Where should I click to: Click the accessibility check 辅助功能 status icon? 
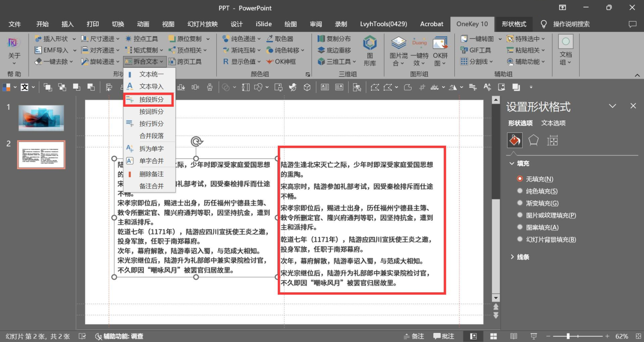click(x=99, y=336)
